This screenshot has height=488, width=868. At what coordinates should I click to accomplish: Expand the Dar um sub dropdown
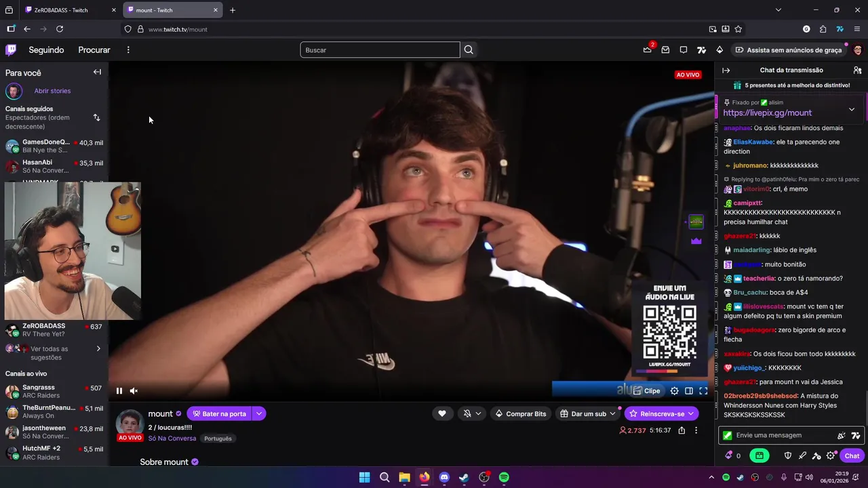pos(612,413)
